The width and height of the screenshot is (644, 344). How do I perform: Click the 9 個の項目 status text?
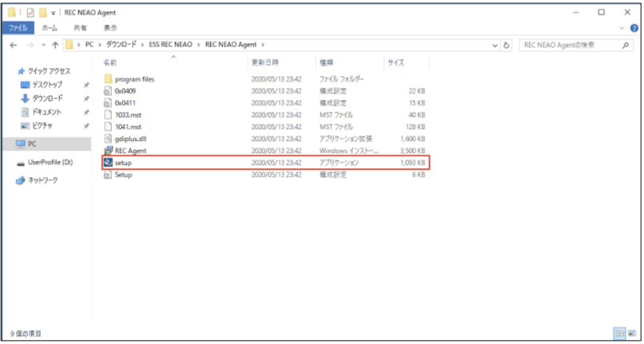[26, 334]
